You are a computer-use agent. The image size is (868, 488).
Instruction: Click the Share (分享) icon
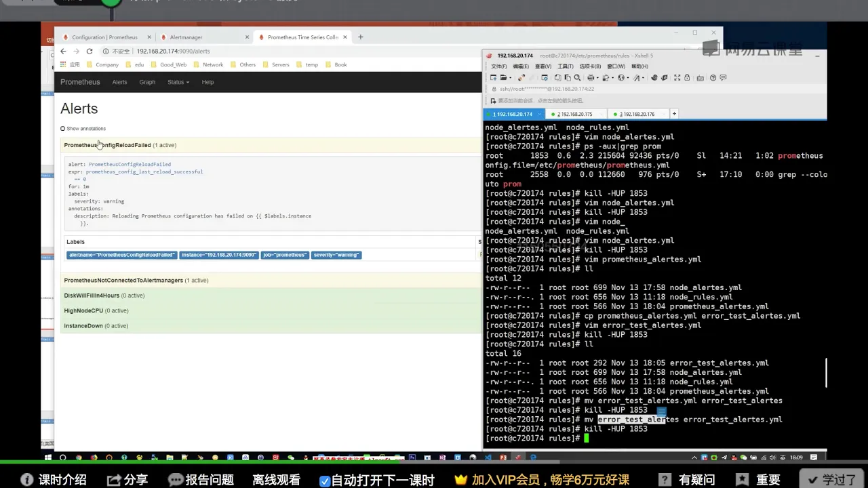coord(114,479)
